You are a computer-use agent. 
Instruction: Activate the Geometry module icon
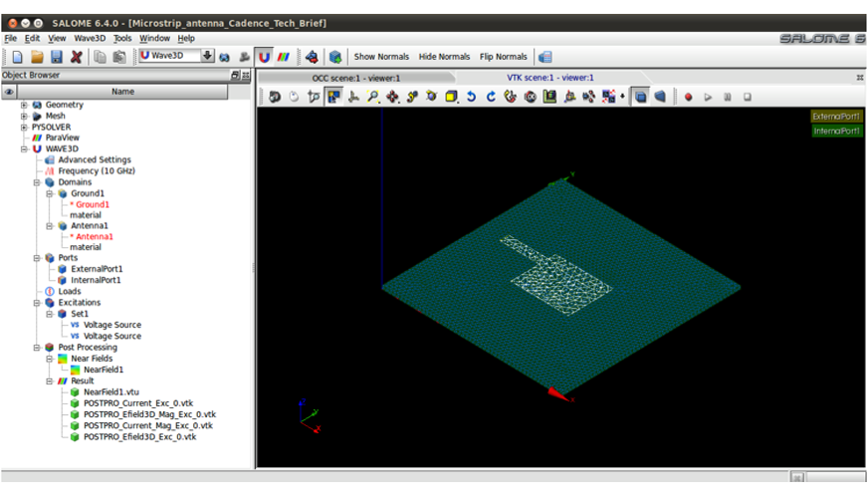[x=224, y=57]
